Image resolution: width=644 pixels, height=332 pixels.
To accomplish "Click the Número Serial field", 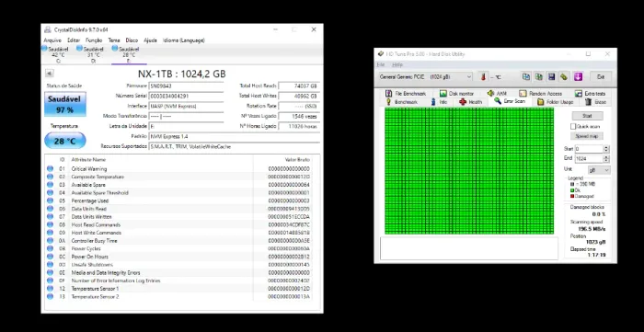I will click(186, 96).
